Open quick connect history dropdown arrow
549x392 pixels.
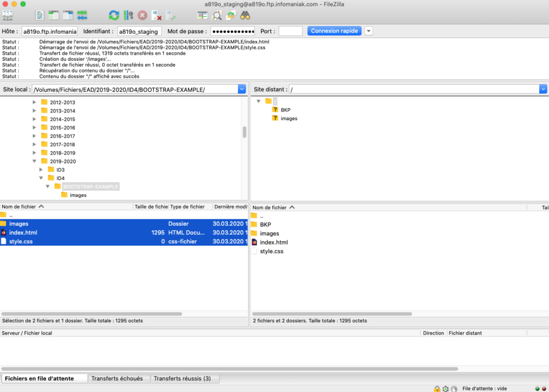point(368,31)
